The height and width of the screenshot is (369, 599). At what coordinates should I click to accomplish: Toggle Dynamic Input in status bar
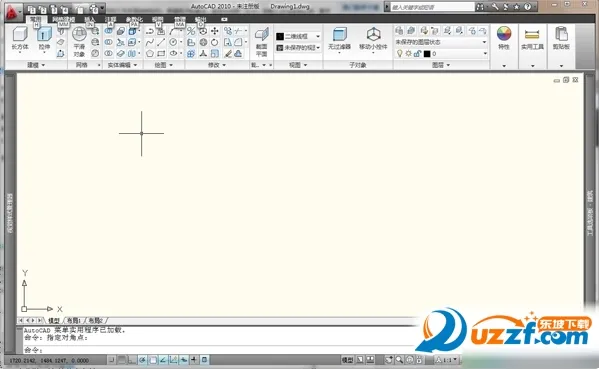[184, 359]
